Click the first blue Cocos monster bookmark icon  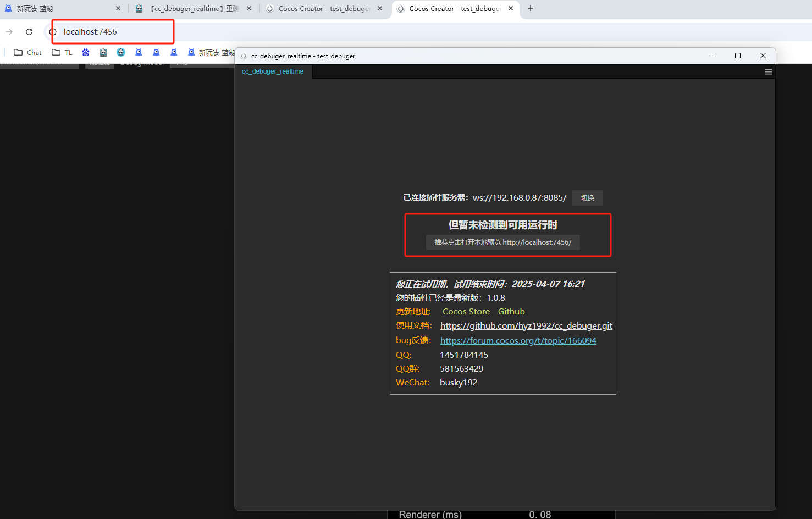point(139,52)
